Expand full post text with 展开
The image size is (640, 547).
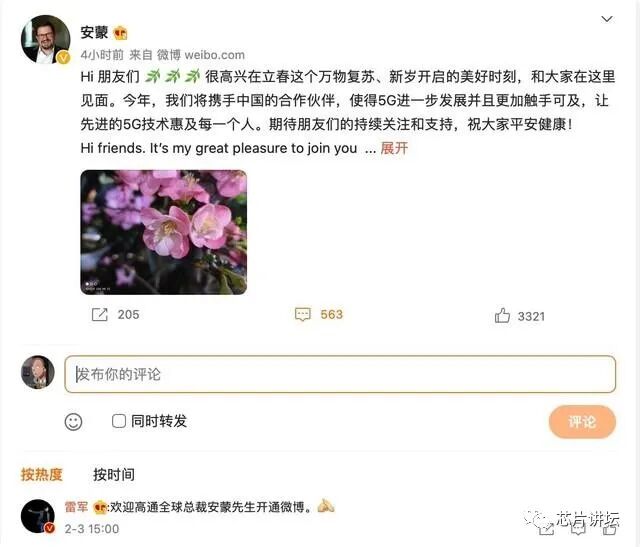pyautogui.click(x=394, y=148)
